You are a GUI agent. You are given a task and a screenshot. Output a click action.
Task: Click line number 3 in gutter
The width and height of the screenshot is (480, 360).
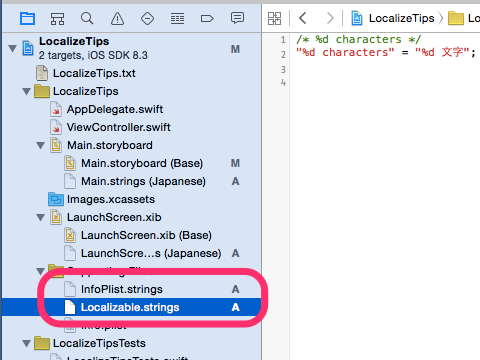point(283,69)
